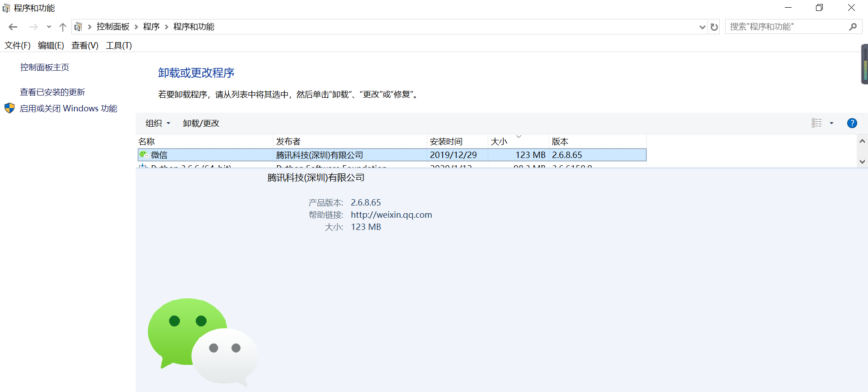Open 查看已安装的更新
Image resolution: width=868 pixels, height=392 pixels.
52,92
